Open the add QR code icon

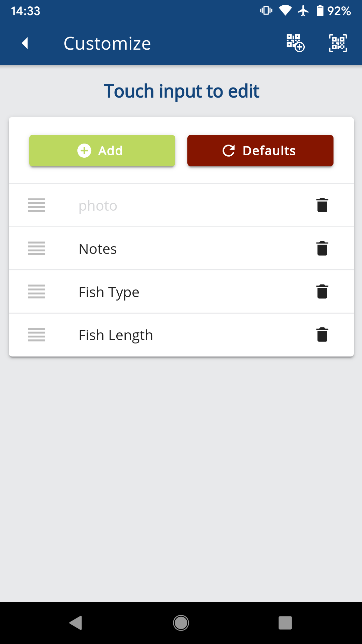(295, 43)
